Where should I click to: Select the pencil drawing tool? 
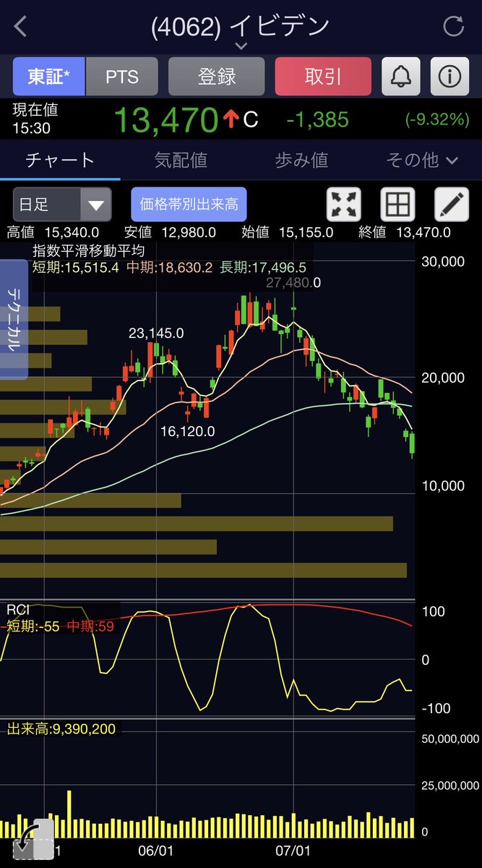(x=452, y=205)
